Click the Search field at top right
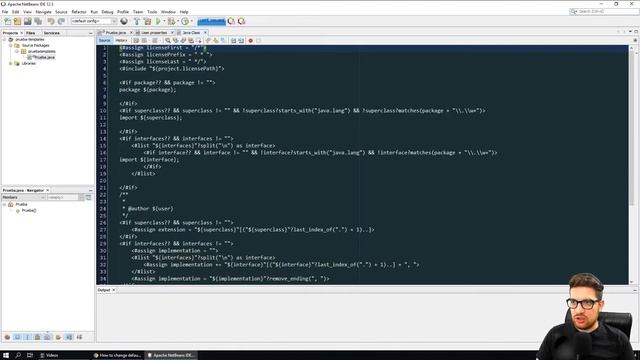 [x=604, y=11]
